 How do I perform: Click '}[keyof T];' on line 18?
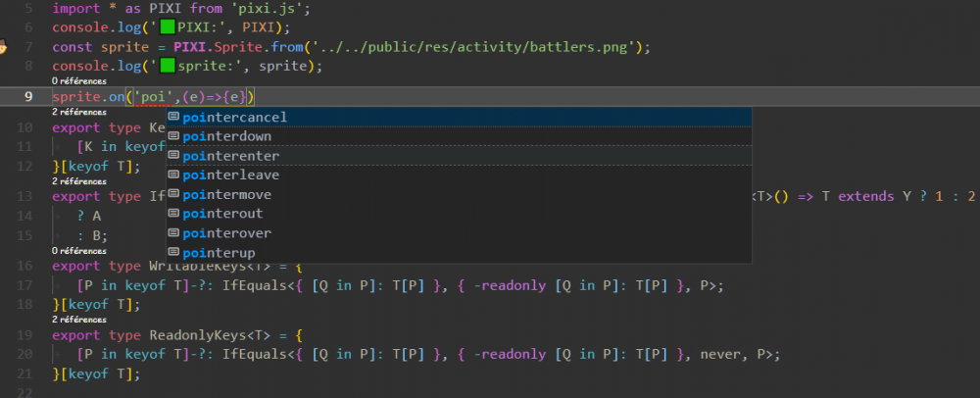coord(96,305)
